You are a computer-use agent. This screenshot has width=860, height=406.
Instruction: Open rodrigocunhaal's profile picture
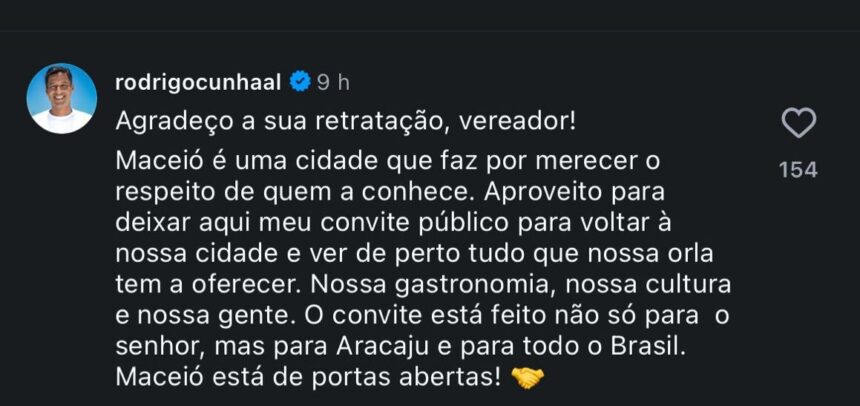click(x=62, y=98)
